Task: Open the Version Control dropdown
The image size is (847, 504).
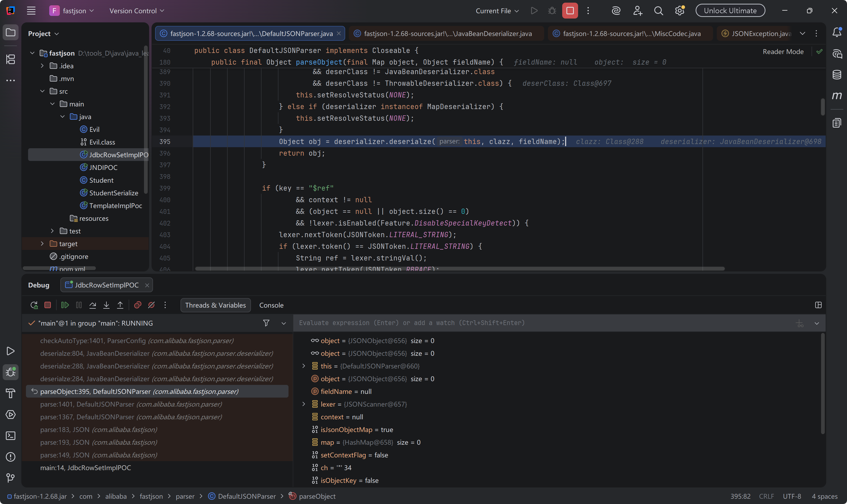Action: [x=137, y=11]
